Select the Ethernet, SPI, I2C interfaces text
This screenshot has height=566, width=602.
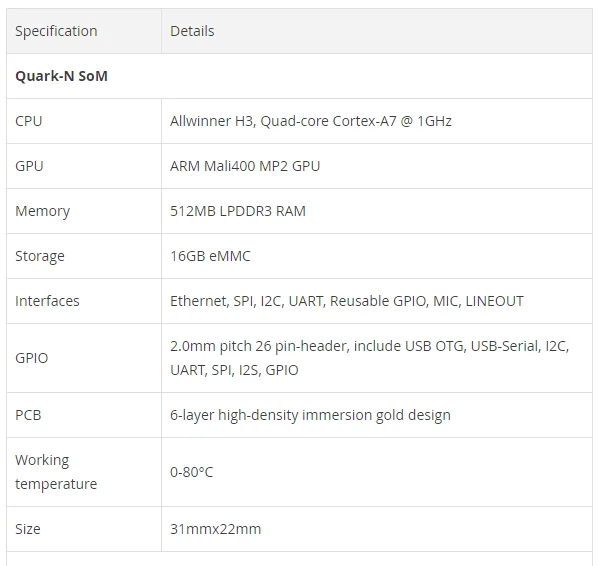click(x=346, y=301)
